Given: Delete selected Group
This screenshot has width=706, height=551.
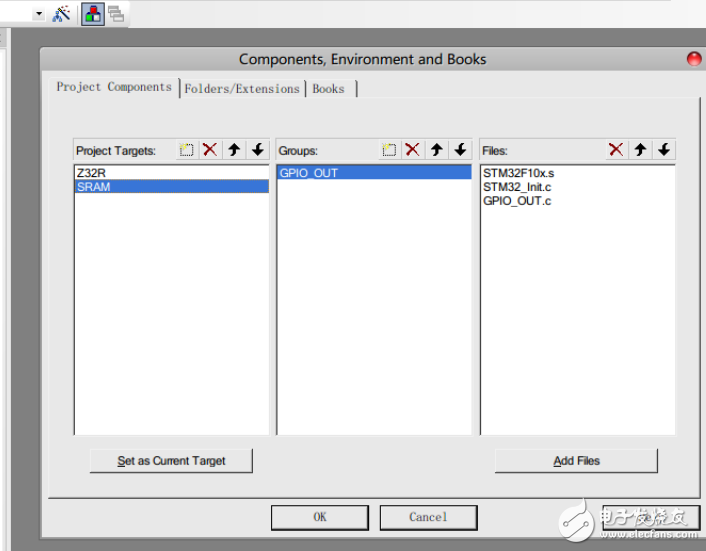Looking at the screenshot, I should click(412, 149).
